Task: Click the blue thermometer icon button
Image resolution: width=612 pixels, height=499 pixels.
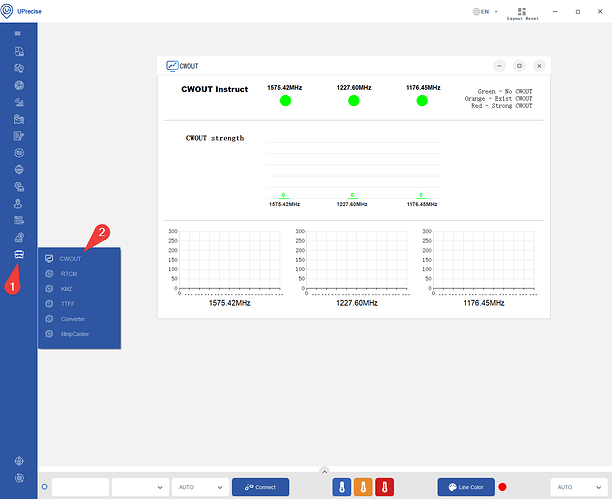Action: tap(343, 487)
